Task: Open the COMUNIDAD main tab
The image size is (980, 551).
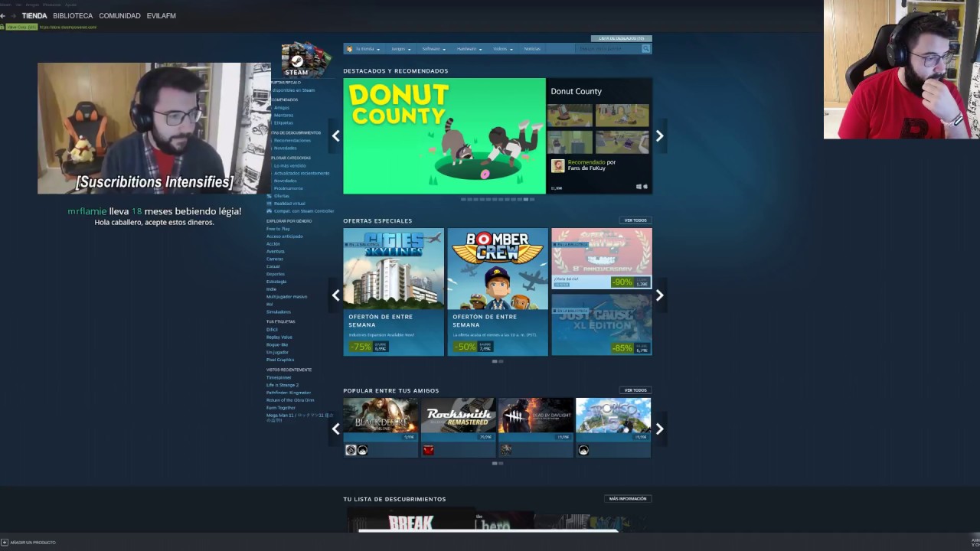Action: 119,15
